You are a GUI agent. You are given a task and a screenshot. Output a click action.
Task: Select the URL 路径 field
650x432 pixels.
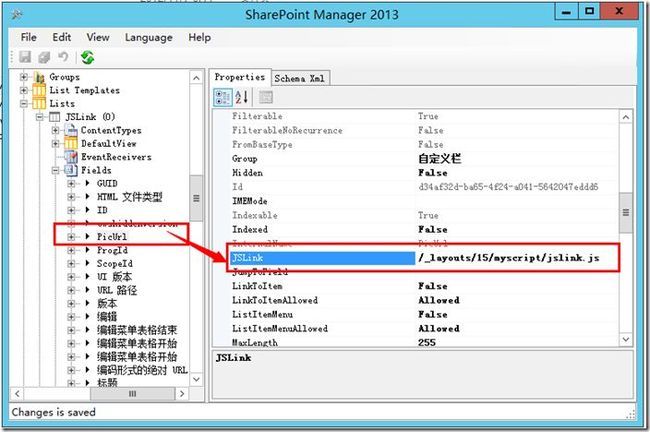pyautogui.click(x=117, y=290)
